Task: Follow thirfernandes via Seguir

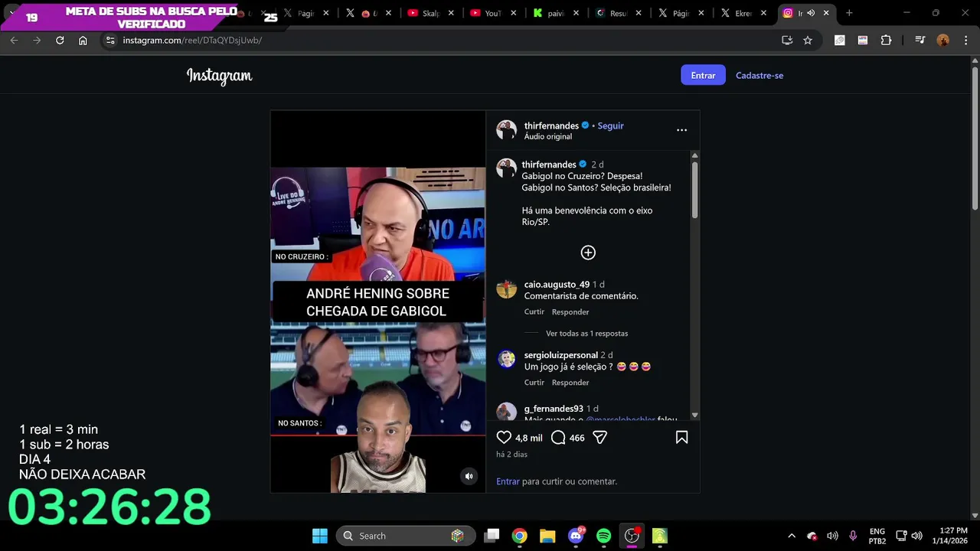Action: click(x=610, y=126)
